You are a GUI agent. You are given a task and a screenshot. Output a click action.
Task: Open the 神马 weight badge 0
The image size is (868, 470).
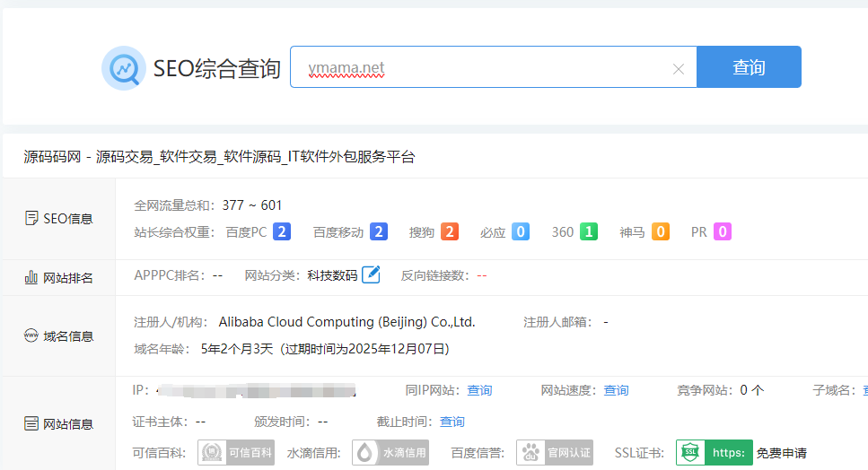coord(660,231)
